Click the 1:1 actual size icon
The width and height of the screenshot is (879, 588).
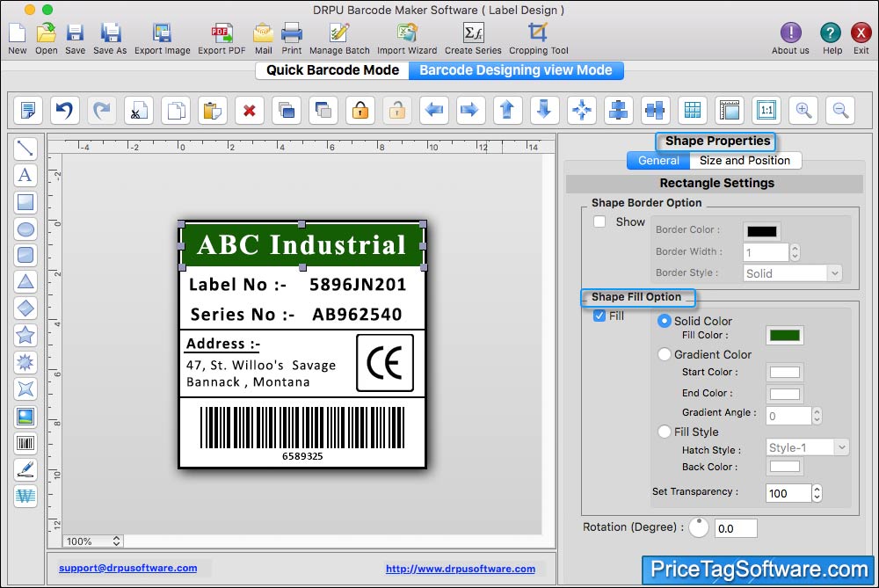coord(766,110)
